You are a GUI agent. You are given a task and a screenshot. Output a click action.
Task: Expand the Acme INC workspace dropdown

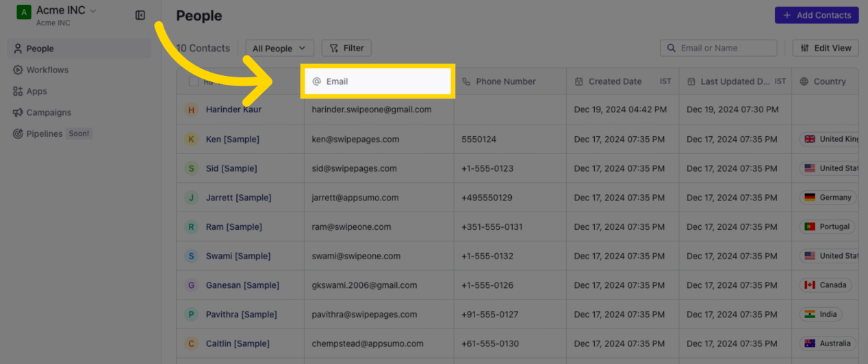pos(93,10)
